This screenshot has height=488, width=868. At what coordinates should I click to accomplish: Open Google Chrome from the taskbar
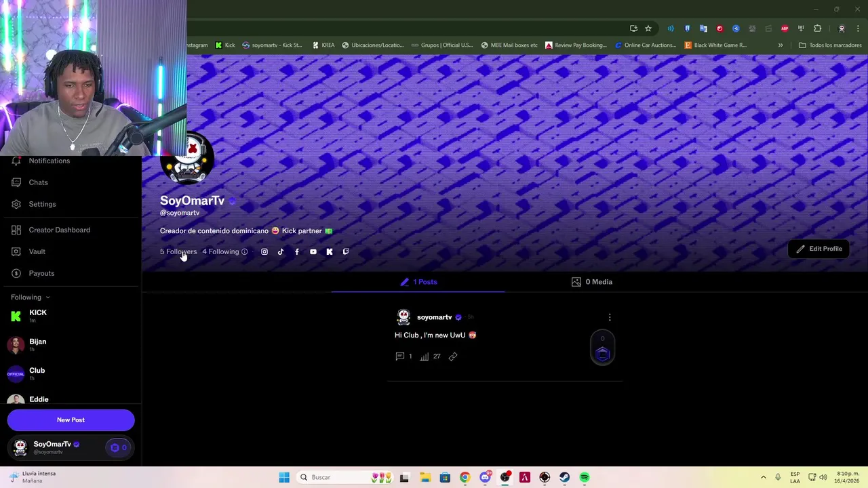465,477
